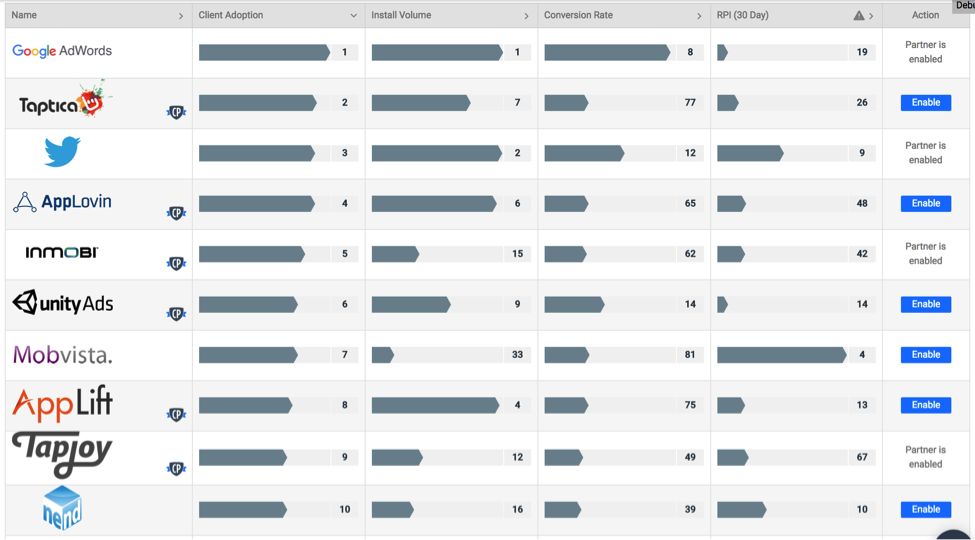The height and width of the screenshot is (540, 975).
Task: Enable the Taptica partner
Action: (x=925, y=102)
